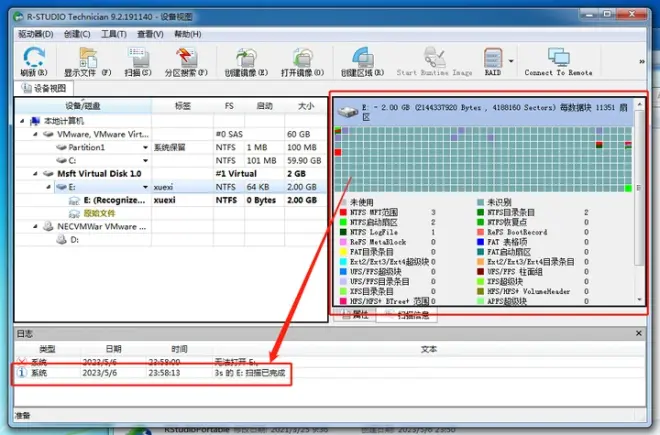Click the Open Image (打开镜像) toolbar icon
The width and height of the screenshot is (660, 435).
coord(302,57)
